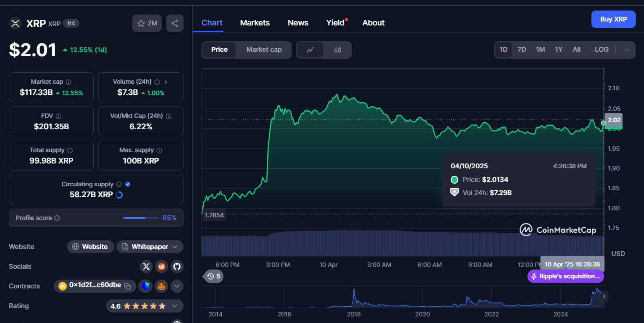Open the share icon button

coord(175,23)
